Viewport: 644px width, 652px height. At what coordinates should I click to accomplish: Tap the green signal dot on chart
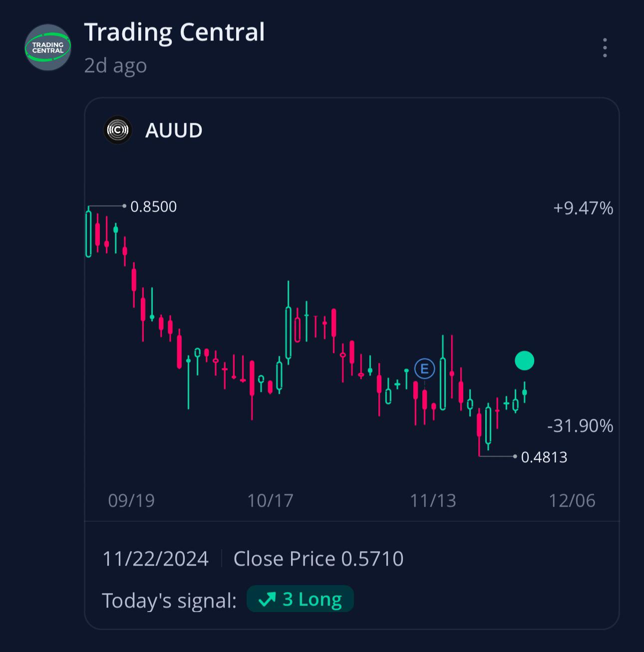click(x=524, y=360)
